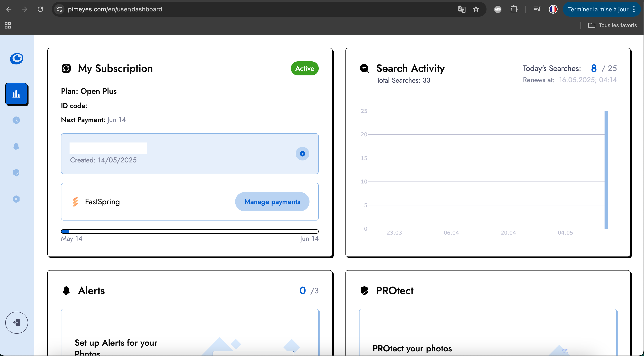
Task: Click the PROtect your photos card title
Action: click(x=412, y=349)
